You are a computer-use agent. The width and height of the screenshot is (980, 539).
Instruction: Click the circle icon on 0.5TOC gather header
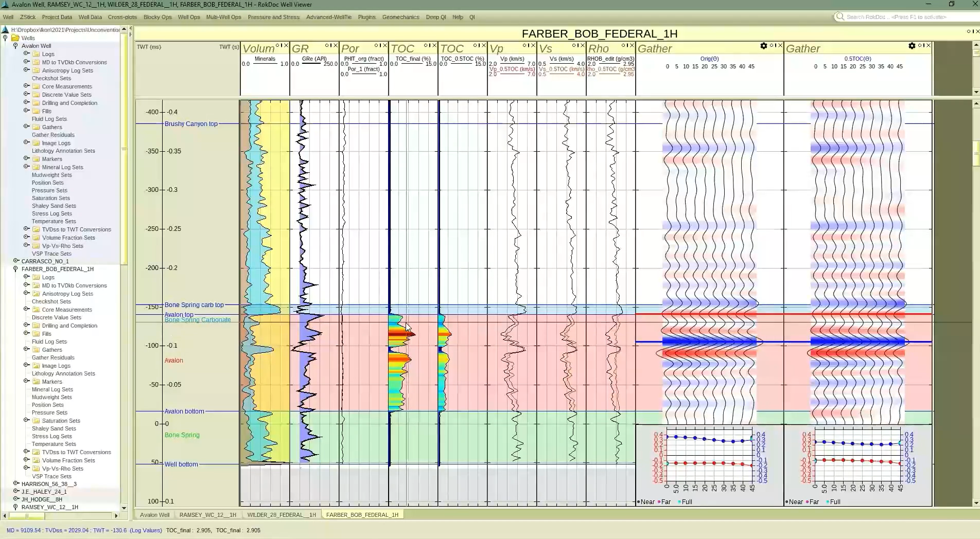pos(919,45)
